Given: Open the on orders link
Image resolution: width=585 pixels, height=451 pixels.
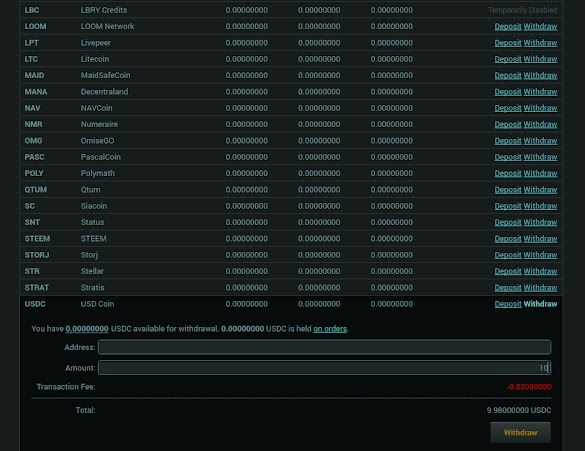Looking at the screenshot, I should click(330, 329).
